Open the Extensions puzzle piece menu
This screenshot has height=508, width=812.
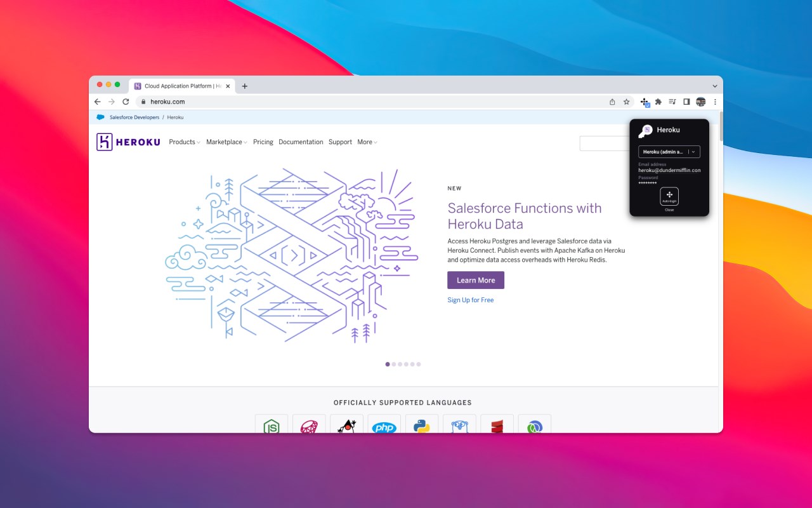tap(658, 102)
